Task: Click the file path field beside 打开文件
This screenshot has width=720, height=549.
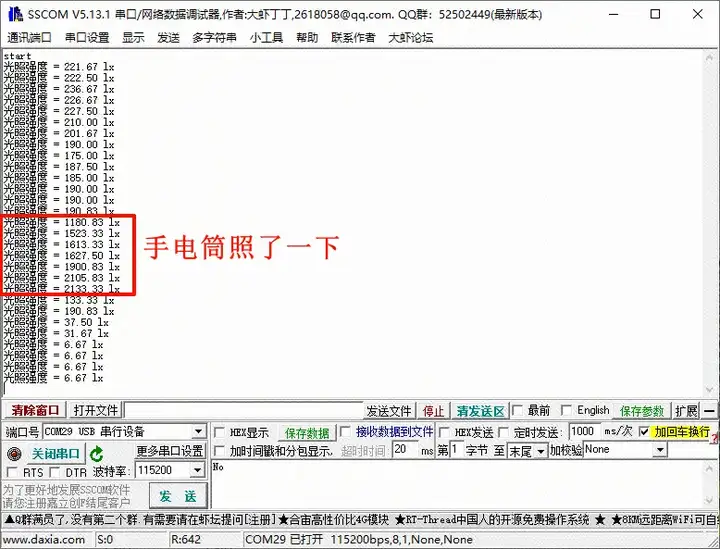Action: coord(244,410)
